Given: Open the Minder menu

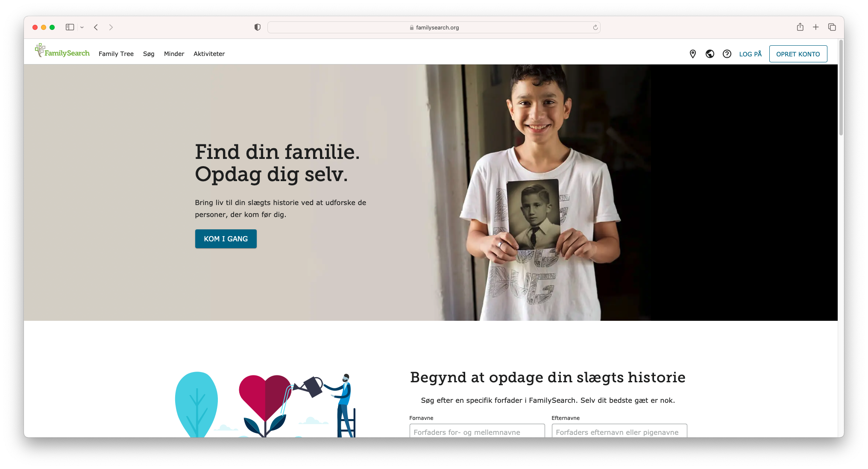Looking at the screenshot, I should click(x=174, y=54).
